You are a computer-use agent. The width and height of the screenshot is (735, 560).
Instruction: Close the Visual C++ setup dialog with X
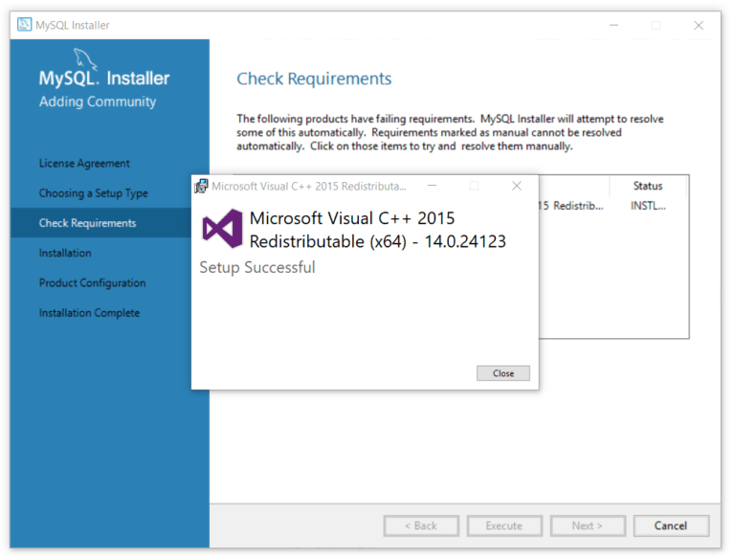coord(517,186)
